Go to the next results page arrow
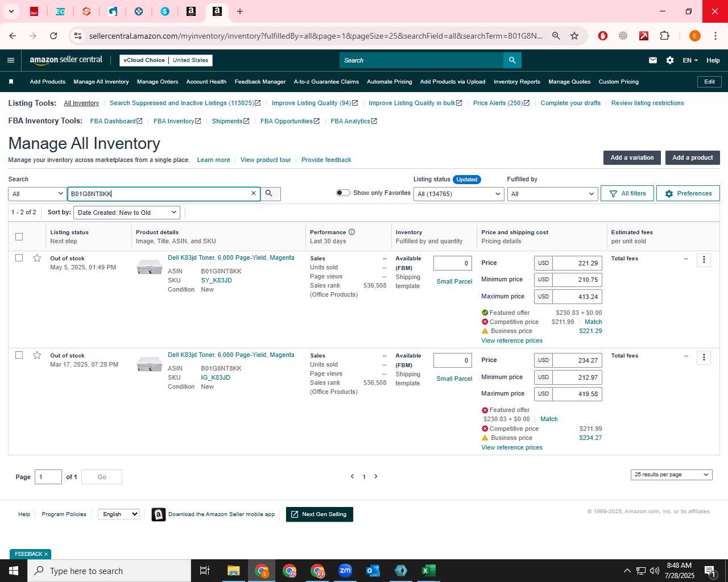728x582 pixels. pos(376,476)
